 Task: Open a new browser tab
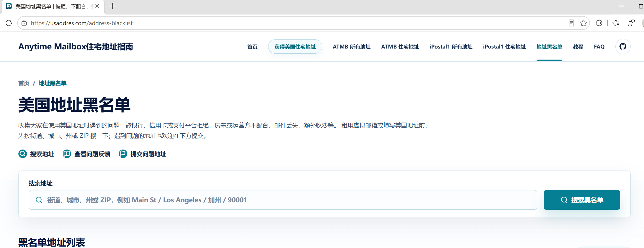point(113,6)
